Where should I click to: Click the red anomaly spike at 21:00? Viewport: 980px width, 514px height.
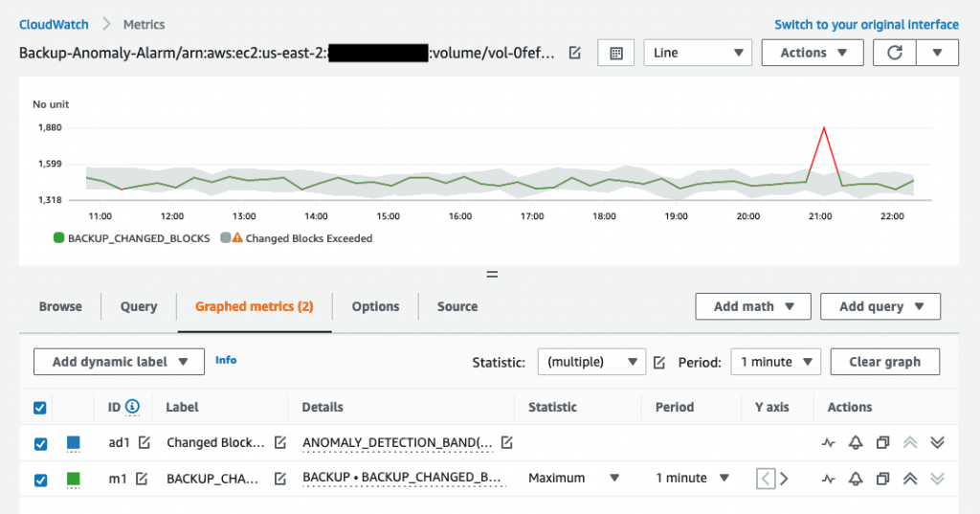tap(824, 128)
